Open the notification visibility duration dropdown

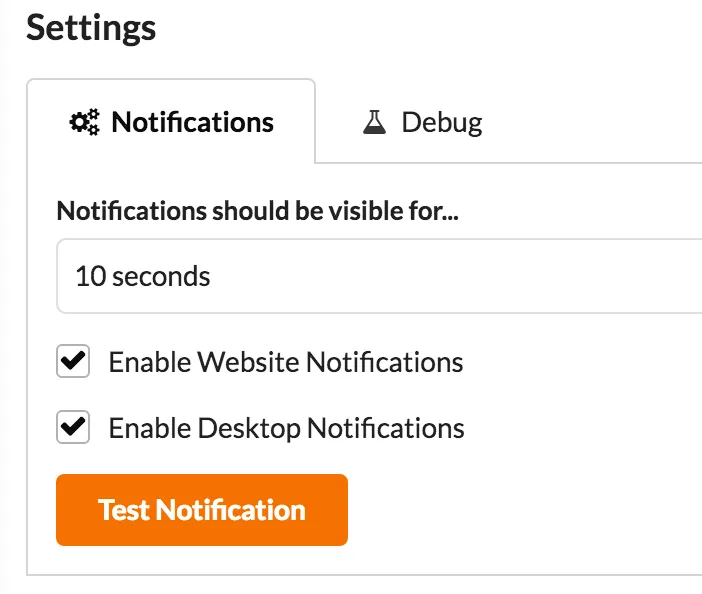click(x=380, y=276)
